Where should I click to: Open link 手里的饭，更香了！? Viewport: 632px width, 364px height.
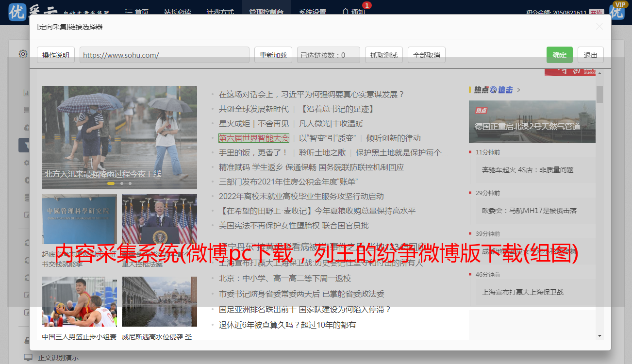coord(253,152)
